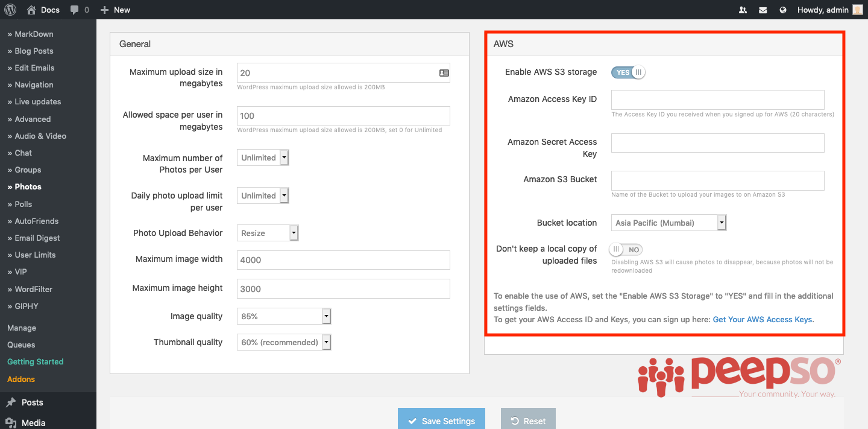
Task: Expand Maximum number of Photos per User dropdown
Action: coord(263,157)
